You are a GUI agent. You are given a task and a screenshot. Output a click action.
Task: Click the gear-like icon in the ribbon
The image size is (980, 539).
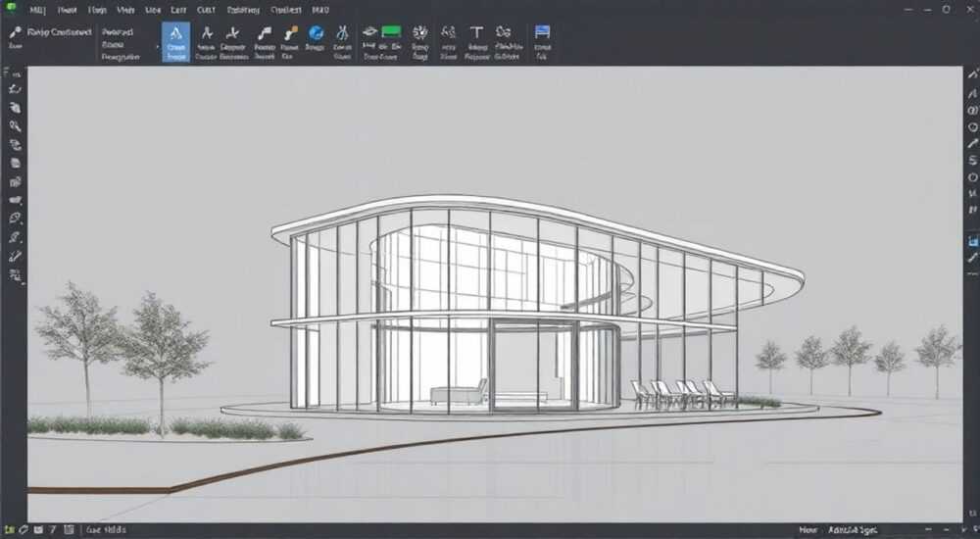point(420,32)
